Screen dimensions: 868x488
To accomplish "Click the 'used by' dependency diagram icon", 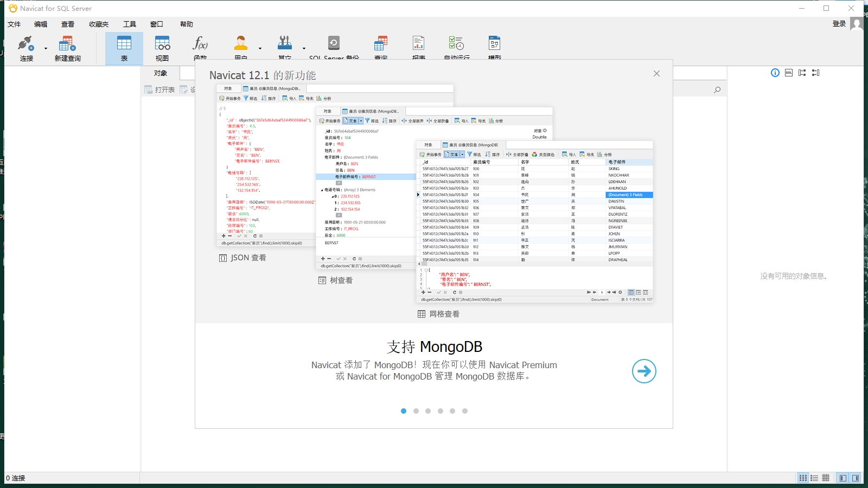I will [x=816, y=73].
